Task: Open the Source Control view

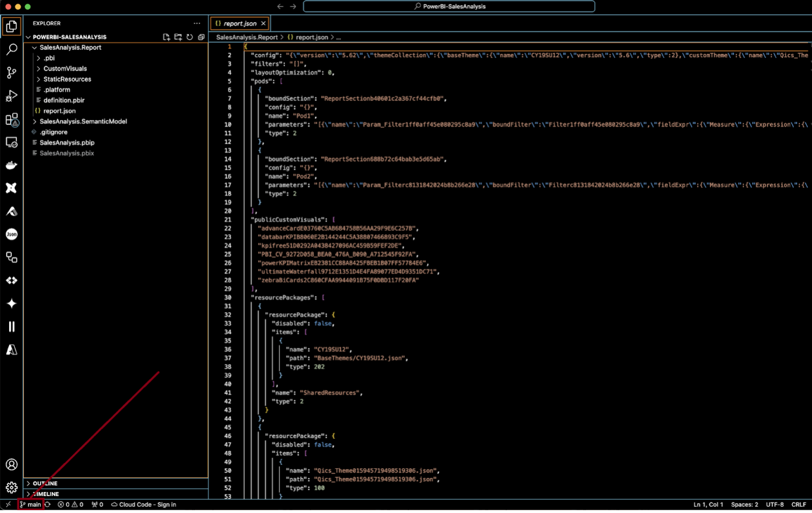Action: pyautogui.click(x=11, y=73)
